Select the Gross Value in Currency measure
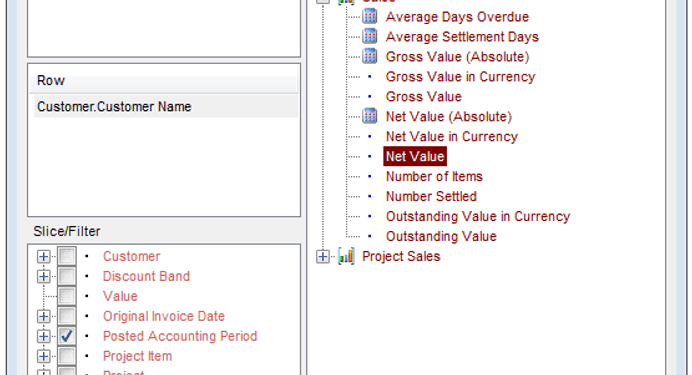692x375 pixels. (x=460, y=77)
